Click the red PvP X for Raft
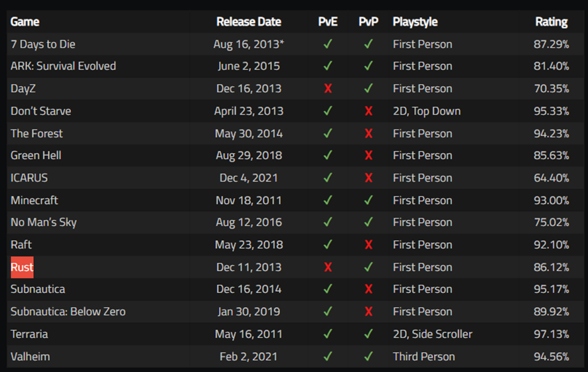The width and height of the screenshot is (588, 372). tap(368, 245)
